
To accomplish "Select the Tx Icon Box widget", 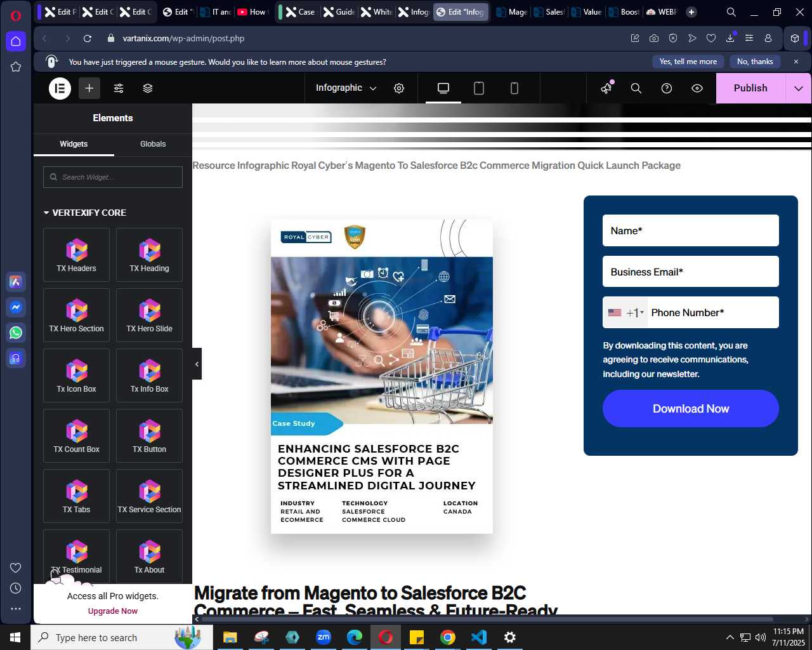I will click(x=76, y=375).
